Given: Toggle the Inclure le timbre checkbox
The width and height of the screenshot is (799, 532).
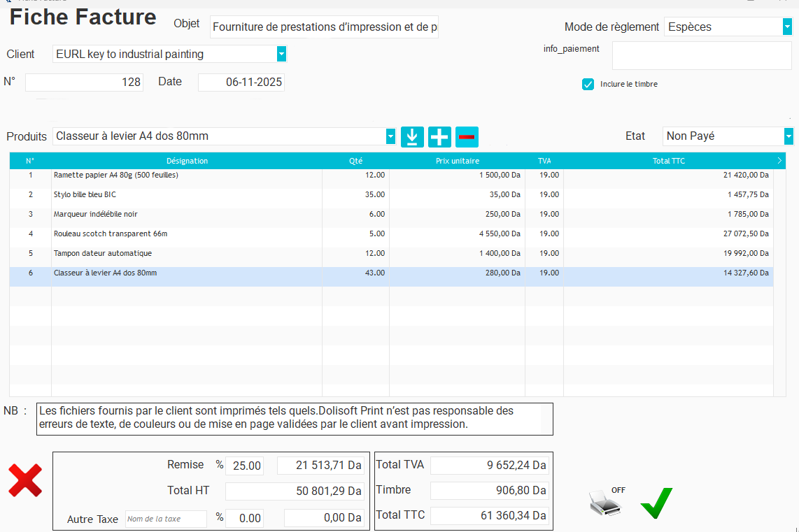Looking at the screenshot, I should pos(588,84).
